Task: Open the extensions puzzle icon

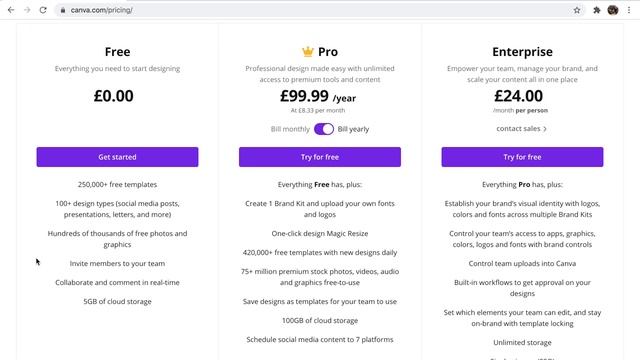Action: click(597, 10)
